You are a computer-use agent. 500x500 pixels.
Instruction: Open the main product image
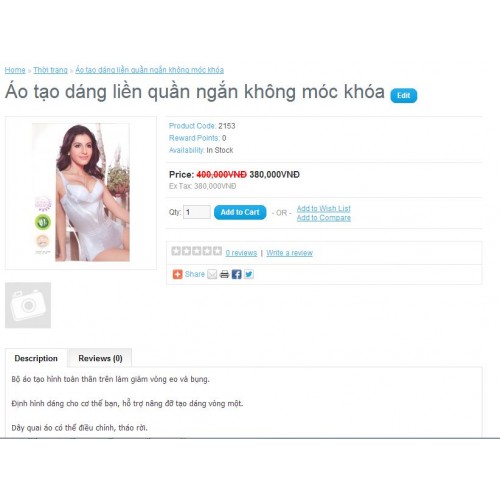pyautogui.click(x=81, y=193)
